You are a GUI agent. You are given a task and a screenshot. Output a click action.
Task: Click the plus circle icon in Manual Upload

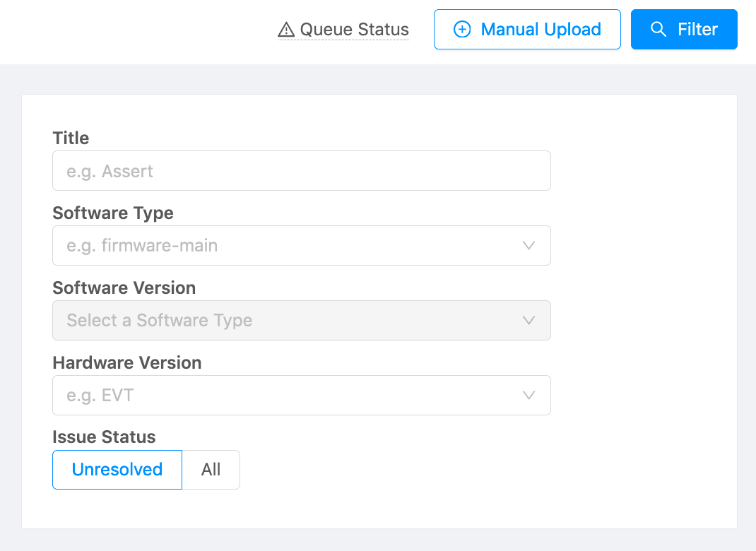point(462,30)
